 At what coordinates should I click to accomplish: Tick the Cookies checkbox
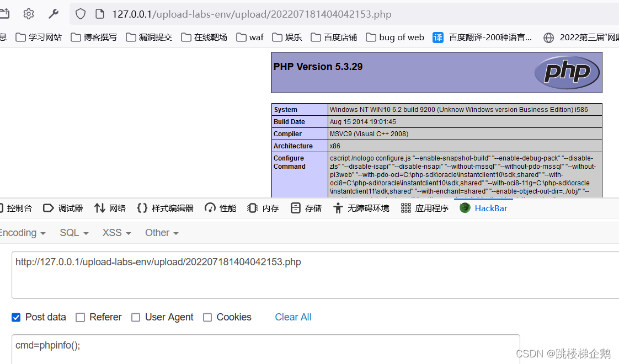pos(207,317)
